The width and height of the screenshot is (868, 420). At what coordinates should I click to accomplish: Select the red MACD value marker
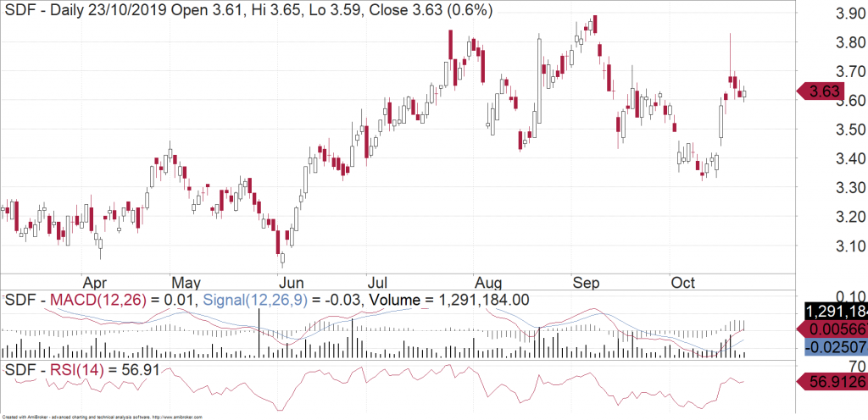833,330
